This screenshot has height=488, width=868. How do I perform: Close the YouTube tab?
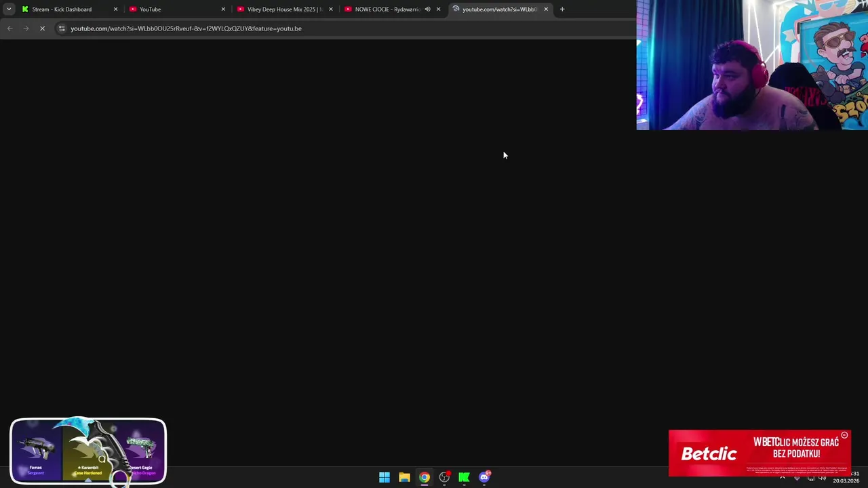click(x=223, y=9)
